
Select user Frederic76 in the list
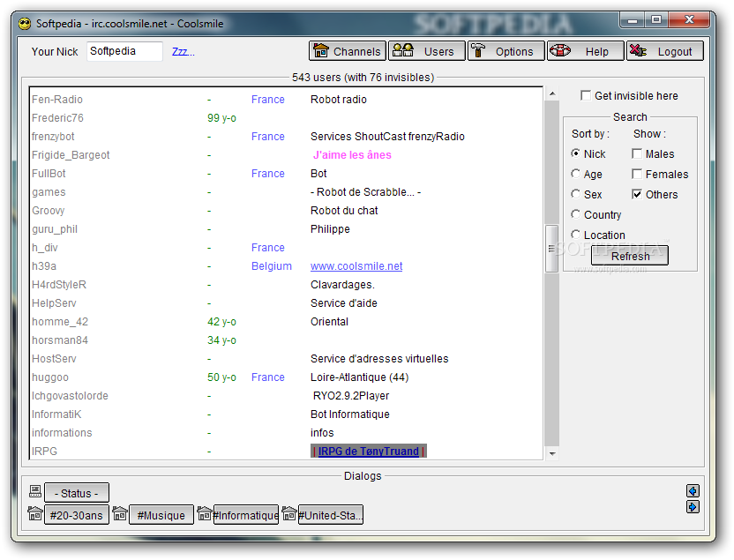click(57, 118)
